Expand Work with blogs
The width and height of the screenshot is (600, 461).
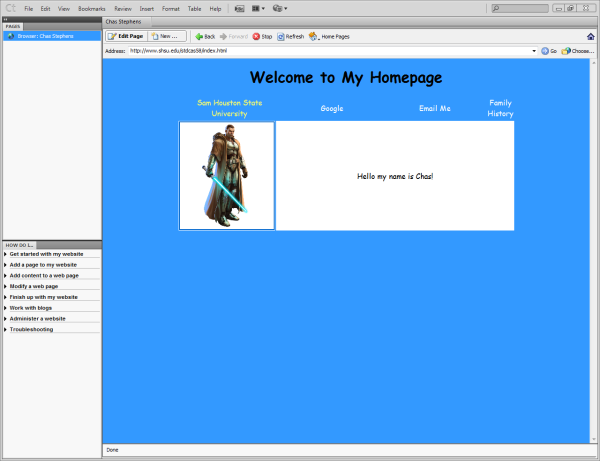coord(31,308)
